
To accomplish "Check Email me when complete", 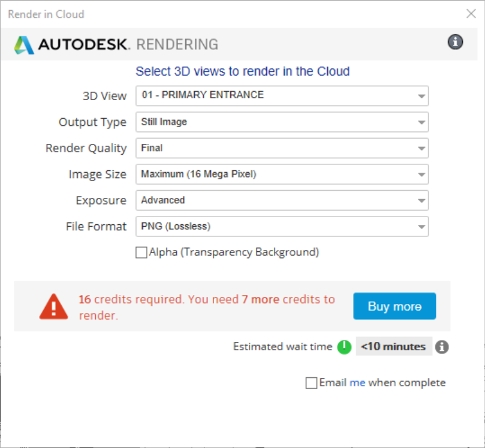I will [x=311, y=383].
